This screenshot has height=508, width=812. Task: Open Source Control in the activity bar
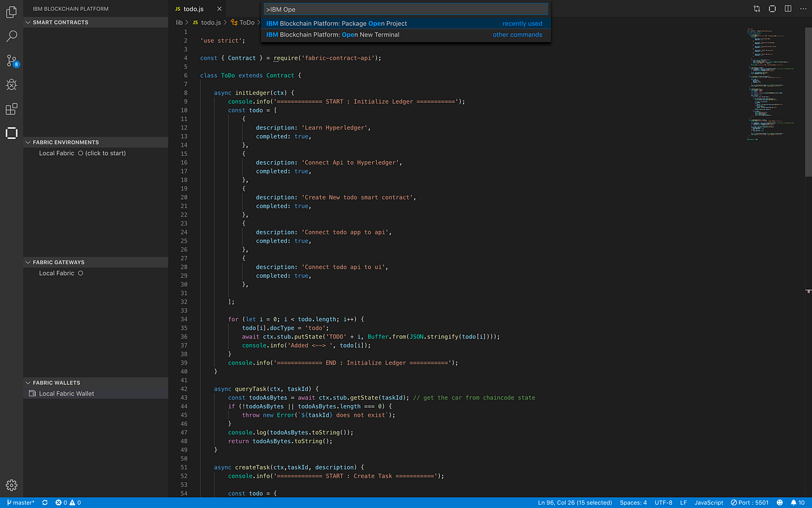click(x=12, y=60)
